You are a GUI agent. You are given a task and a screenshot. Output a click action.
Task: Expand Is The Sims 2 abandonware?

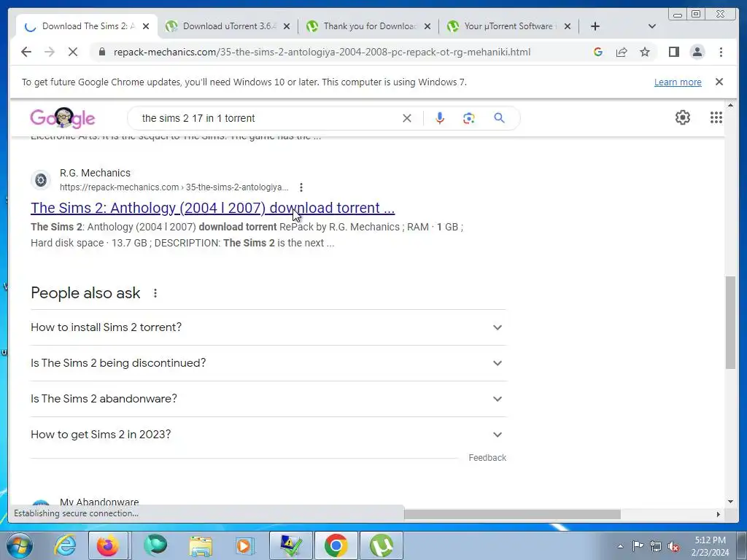click(x=268, y=399)
